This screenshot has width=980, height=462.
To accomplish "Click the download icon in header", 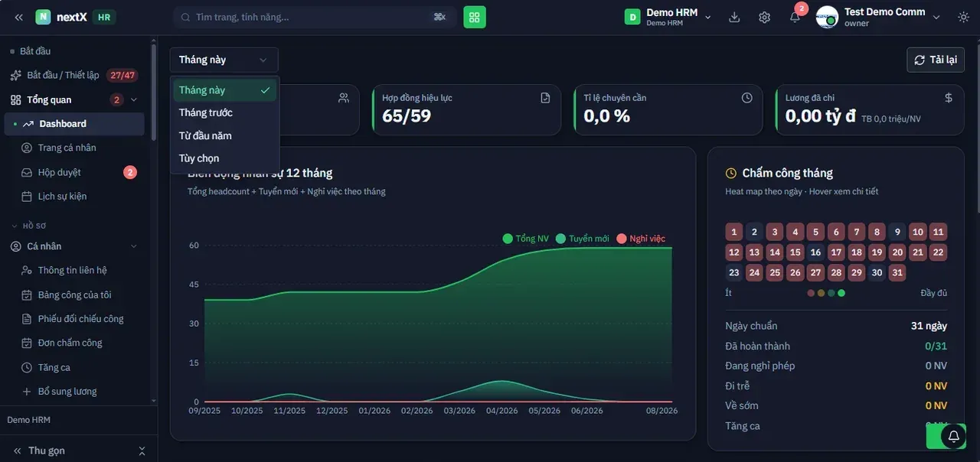I will (734, 17).
